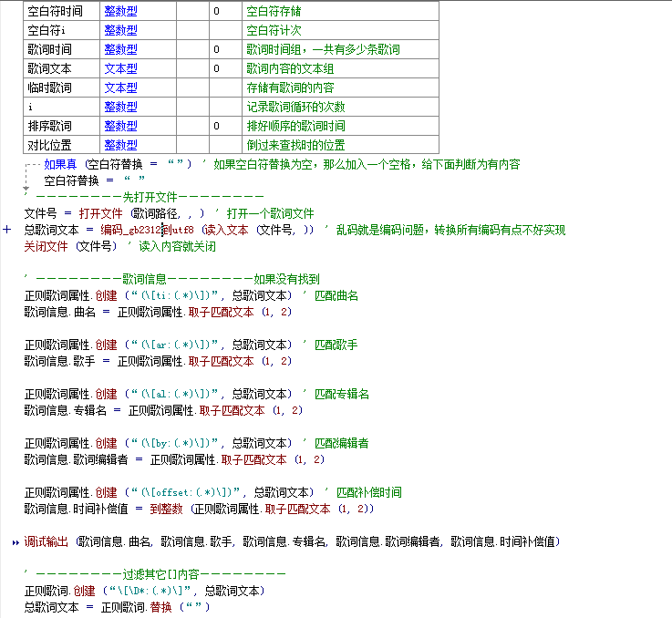Click the 歌词信息.曲名 assignment
Image resolution: width=672 pixels, height=618 pixels.
pyautogui.click(x=158, y=312)
